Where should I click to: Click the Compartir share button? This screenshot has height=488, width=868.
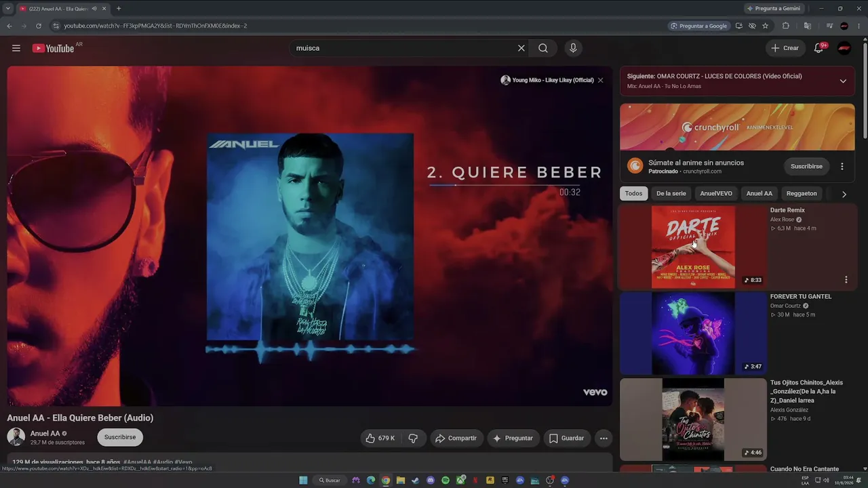coord(456,438)
